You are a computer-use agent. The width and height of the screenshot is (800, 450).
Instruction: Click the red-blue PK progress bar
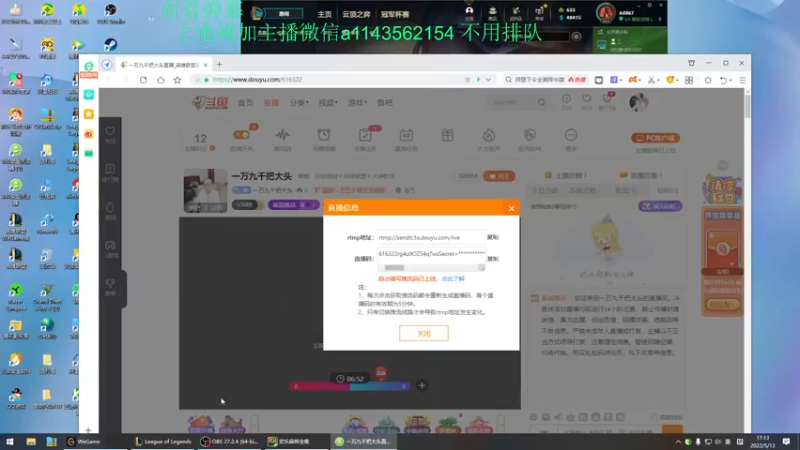point(350,386)
